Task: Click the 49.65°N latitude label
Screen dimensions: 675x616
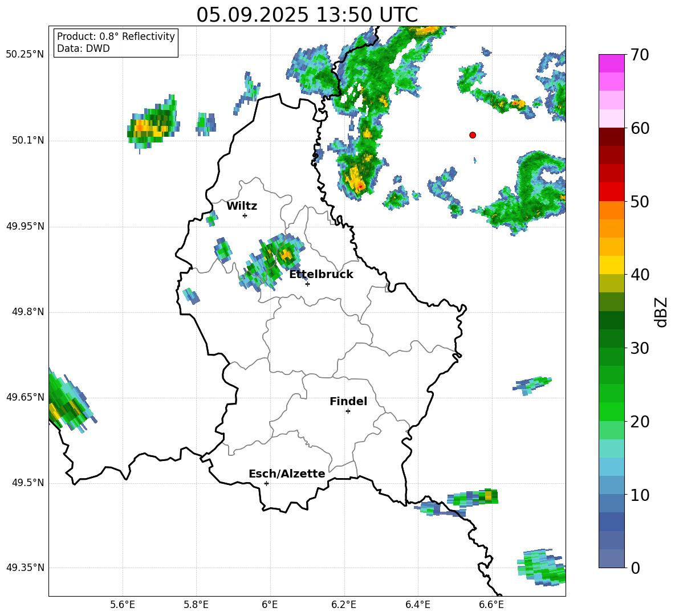Action: coord(25,397)
